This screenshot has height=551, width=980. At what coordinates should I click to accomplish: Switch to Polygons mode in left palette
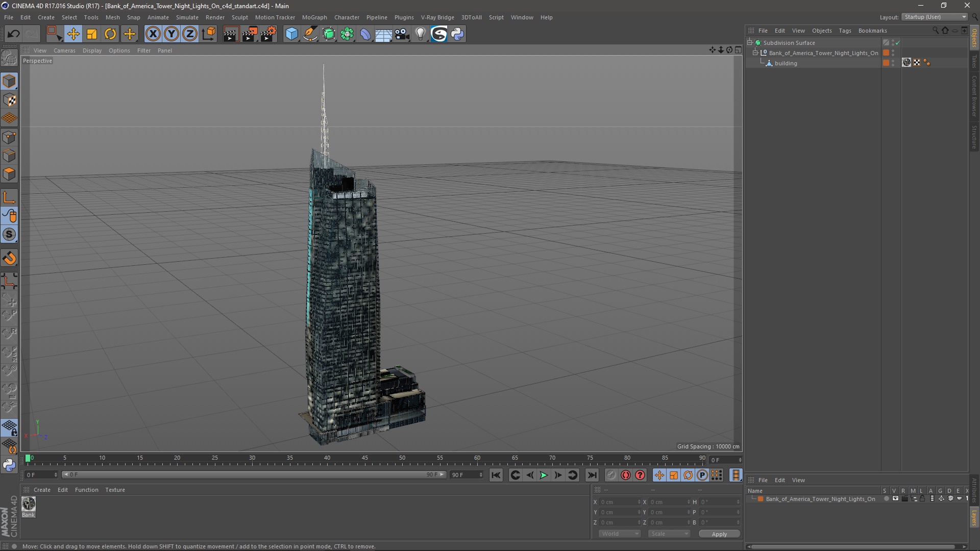tap(9, 174)
